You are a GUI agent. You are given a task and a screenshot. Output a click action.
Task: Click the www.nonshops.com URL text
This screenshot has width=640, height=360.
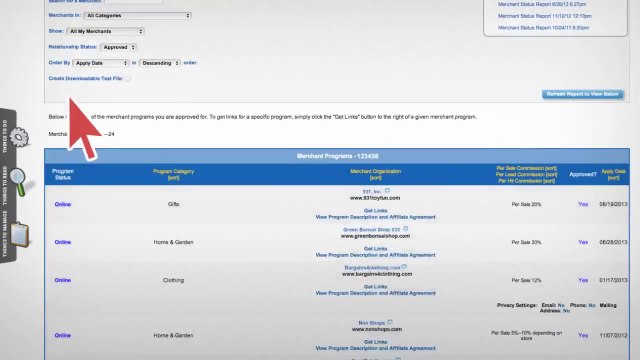coord(377,329)
